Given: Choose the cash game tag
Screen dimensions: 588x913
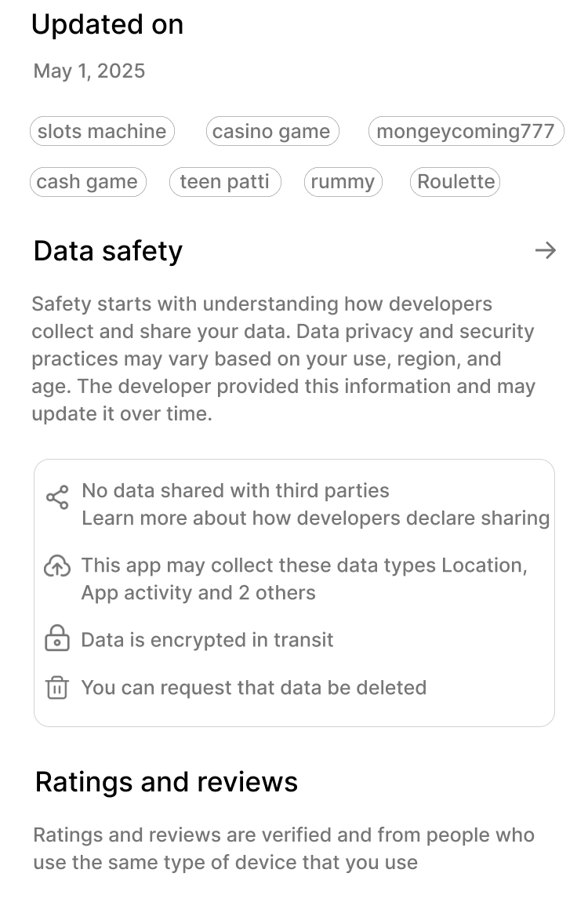Looking at the screenshot, I should (87, 182).
